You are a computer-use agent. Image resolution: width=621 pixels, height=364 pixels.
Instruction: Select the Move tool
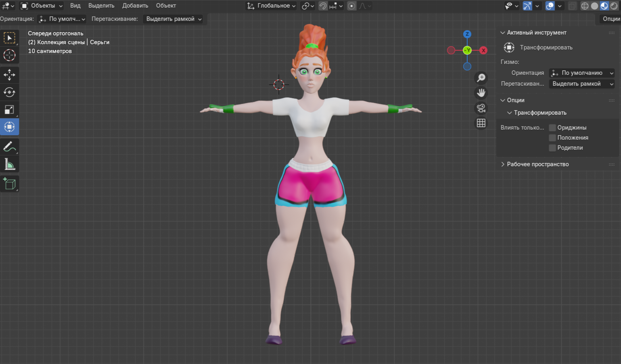point(9,74)
